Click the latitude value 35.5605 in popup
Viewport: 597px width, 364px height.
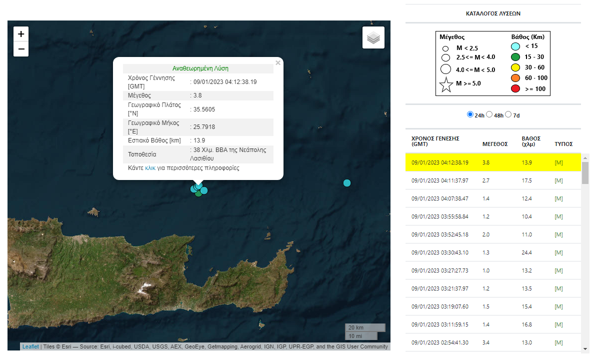tap(204, 109)
